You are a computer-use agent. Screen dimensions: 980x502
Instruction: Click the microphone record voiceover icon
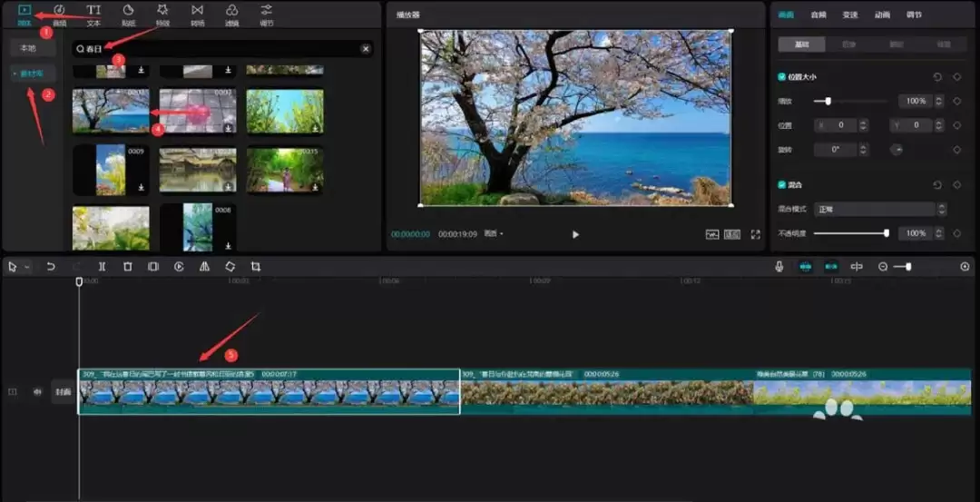pos(779,267)
